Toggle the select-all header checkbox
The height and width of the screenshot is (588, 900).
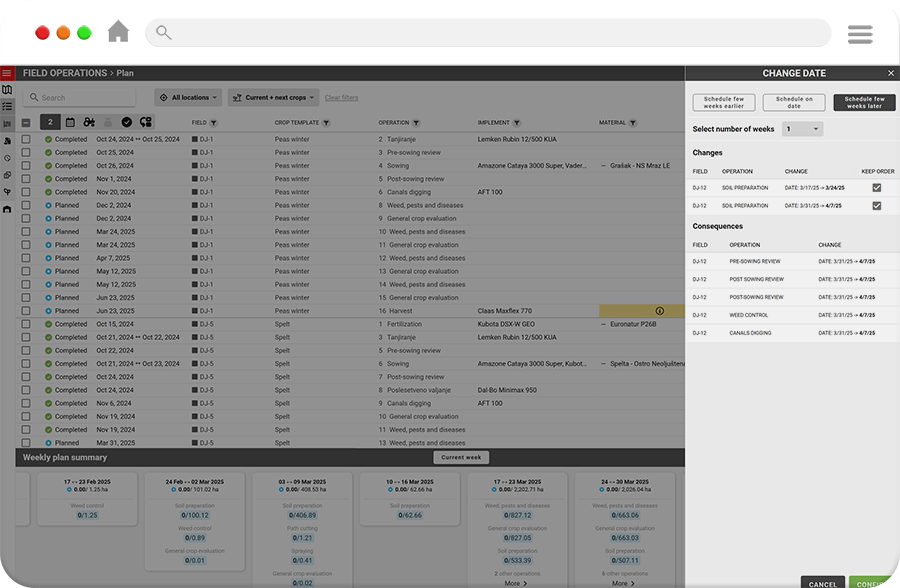click(x=26, y=122)
